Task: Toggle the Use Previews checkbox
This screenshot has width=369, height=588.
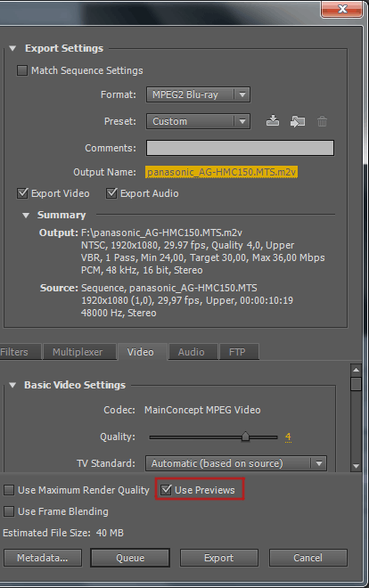Action: [x=166, y=490]
